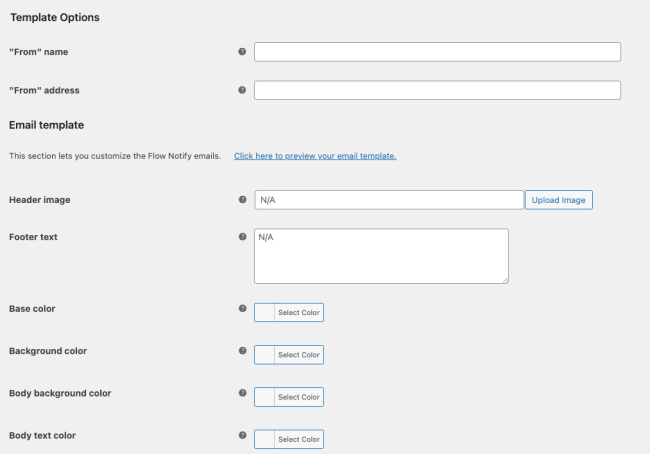Open Body text color Select Color button
Screen dimensions: 650x454
299,439
